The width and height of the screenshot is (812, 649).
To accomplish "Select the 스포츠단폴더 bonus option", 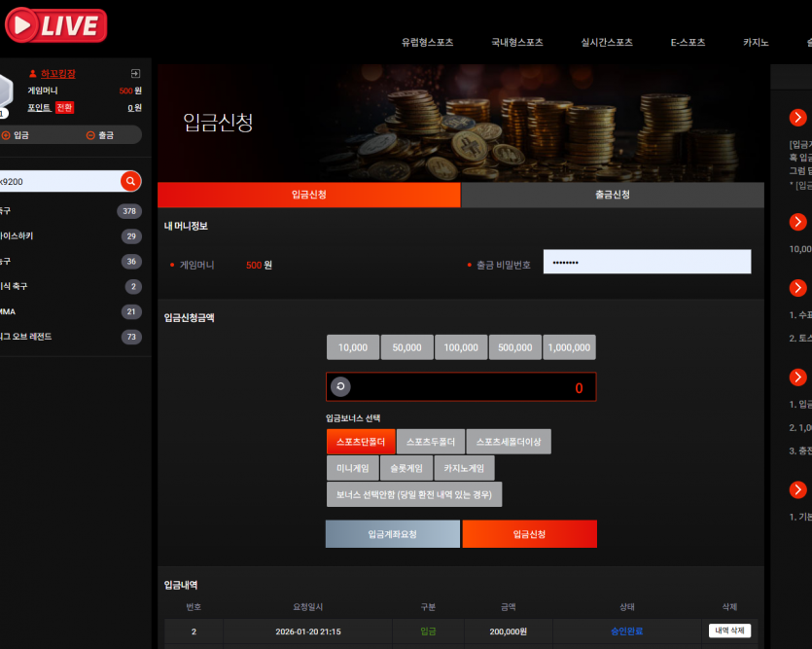I will click(361, 442).
